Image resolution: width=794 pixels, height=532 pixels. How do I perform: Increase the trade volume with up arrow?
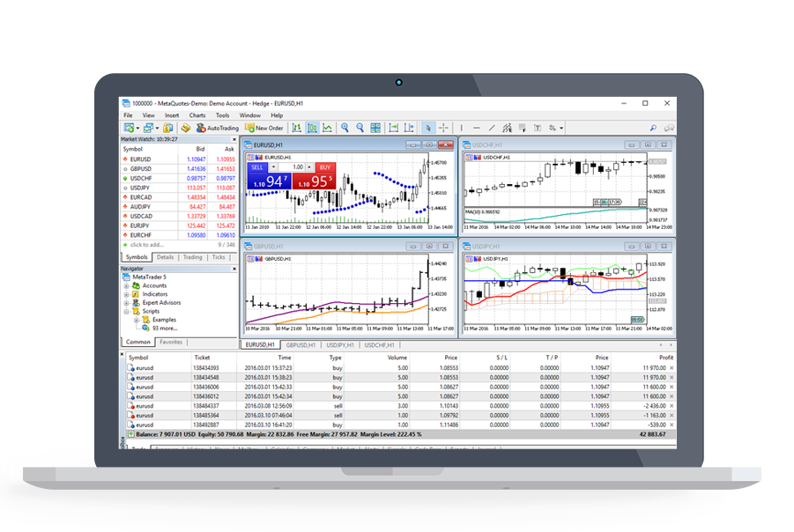pyautogui.click(x=308, y=165)
